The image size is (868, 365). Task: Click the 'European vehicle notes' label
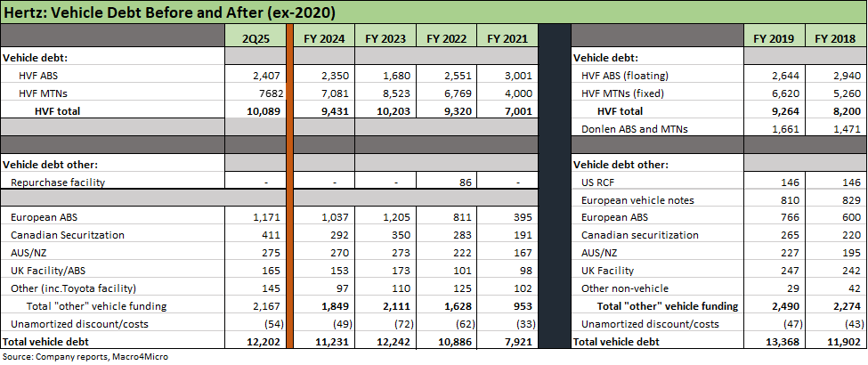coord(637,200)
